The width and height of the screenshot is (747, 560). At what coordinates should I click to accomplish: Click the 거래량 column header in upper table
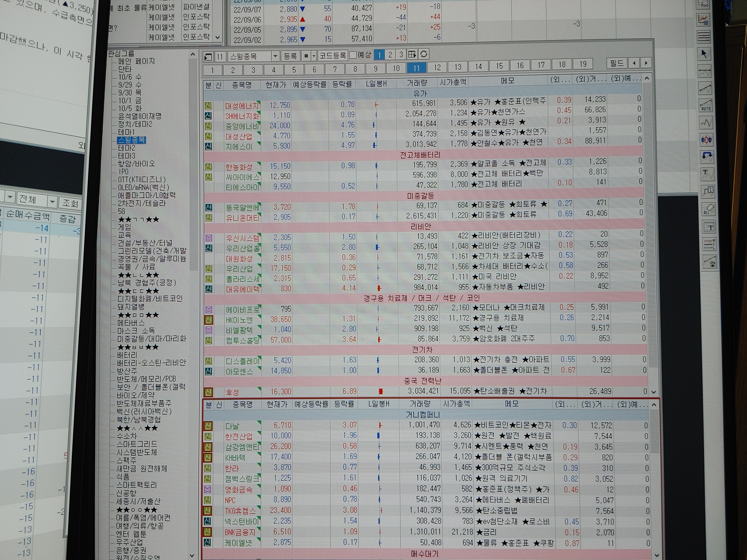417,83
